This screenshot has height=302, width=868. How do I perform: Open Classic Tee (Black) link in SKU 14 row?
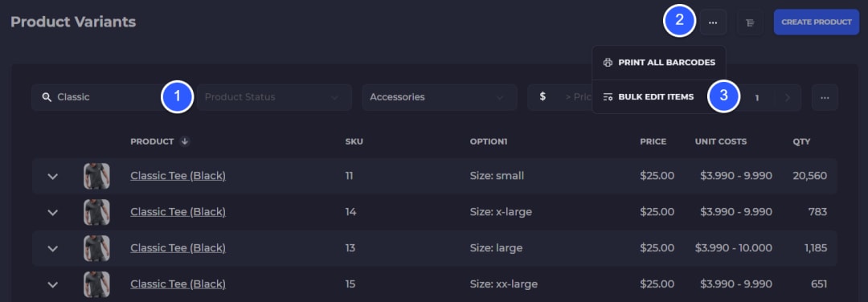178,212
